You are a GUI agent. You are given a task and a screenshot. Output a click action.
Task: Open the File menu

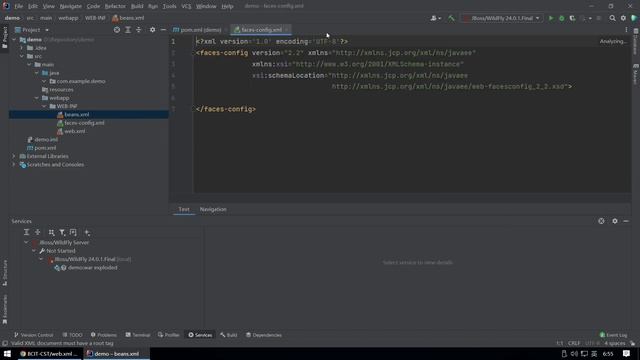19,6
